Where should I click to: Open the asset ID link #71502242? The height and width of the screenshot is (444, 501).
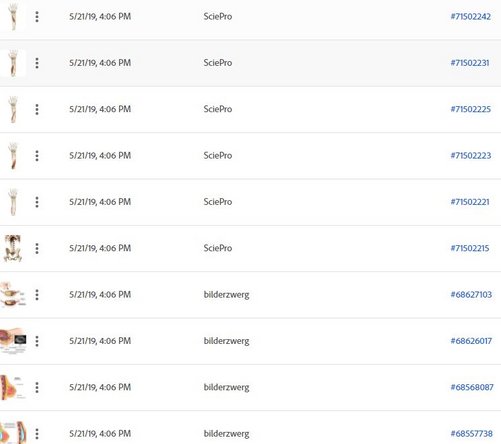tap(471, 17)
